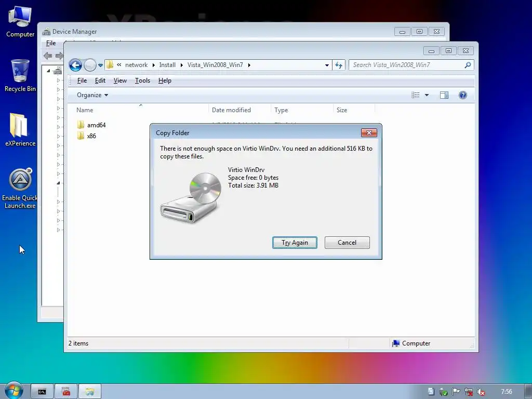Click the Device Manager title bar icon
The height and width of the screenshot is (399, 532).
point(46,32)
